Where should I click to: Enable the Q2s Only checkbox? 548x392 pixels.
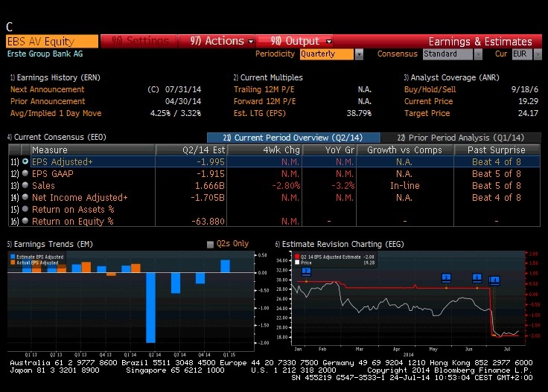pos(210,244)
